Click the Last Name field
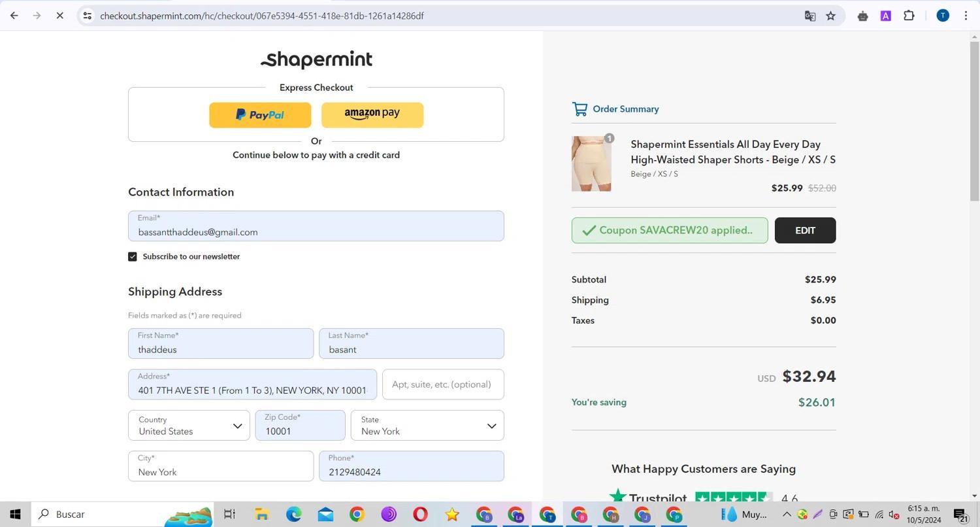Screen dimensions: 980x527 [x=412, y=344]
